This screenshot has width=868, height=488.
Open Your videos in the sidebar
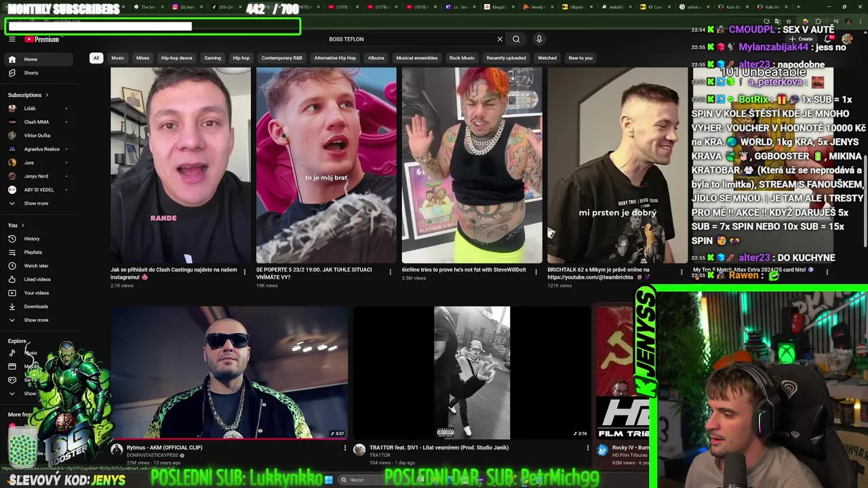[39, 293]
